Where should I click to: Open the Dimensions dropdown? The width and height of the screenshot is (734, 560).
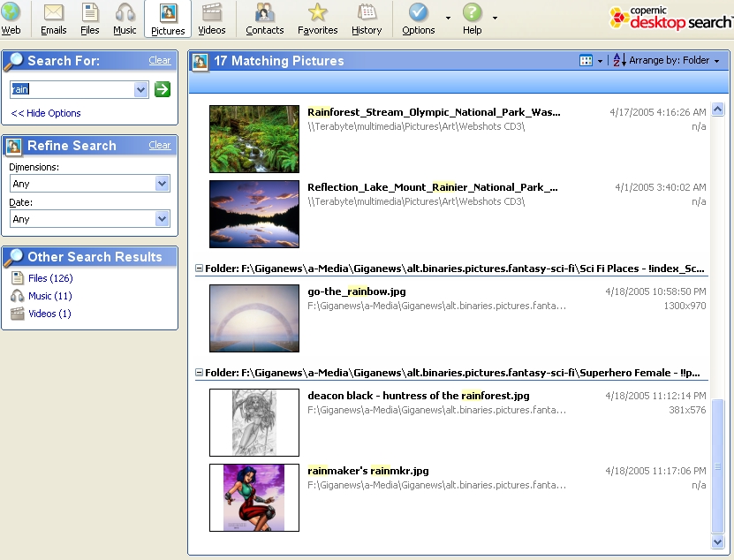(x=162, y=184)
